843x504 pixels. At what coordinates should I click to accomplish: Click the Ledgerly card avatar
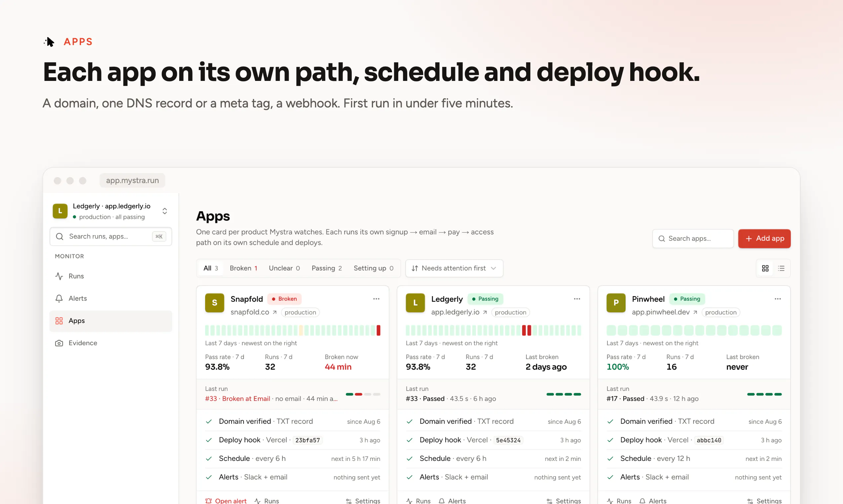coord(415,303)
